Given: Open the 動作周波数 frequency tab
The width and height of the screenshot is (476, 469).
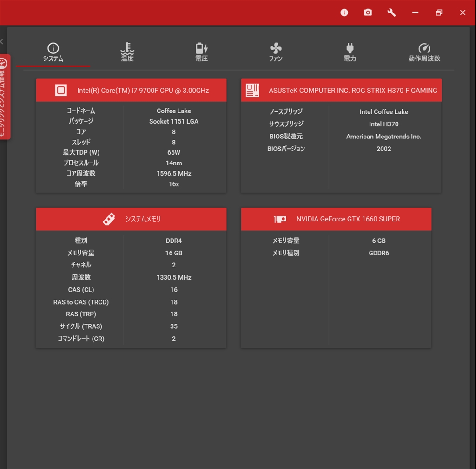Looking at the screenshot, I should pos(424,52).
